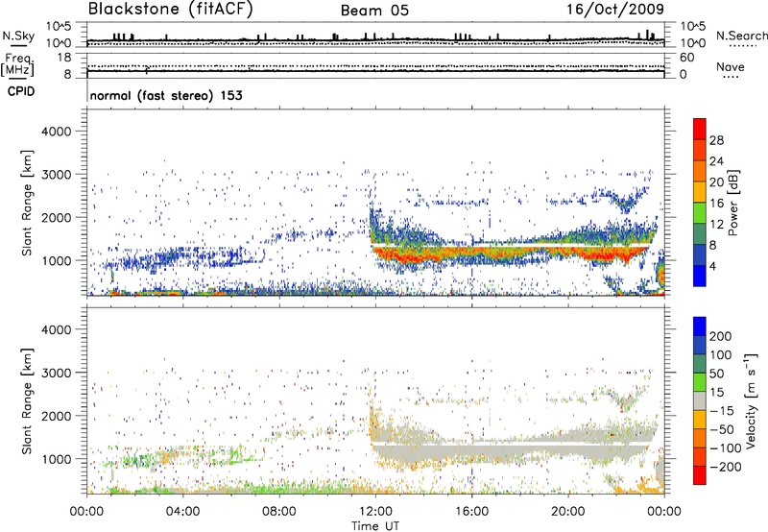
Task: Click the "04:00" time axis label
Action: coord(182,512)
